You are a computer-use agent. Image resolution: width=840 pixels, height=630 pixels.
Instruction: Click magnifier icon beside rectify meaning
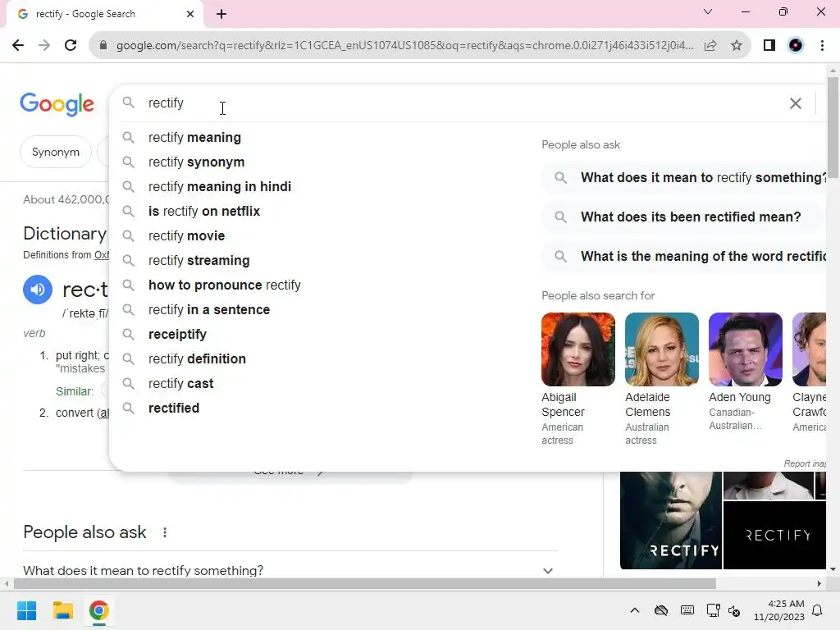(x=128, y=138)
